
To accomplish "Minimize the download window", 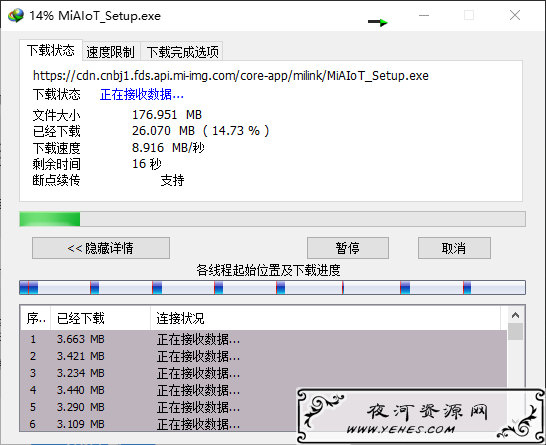I will [424, 16].
